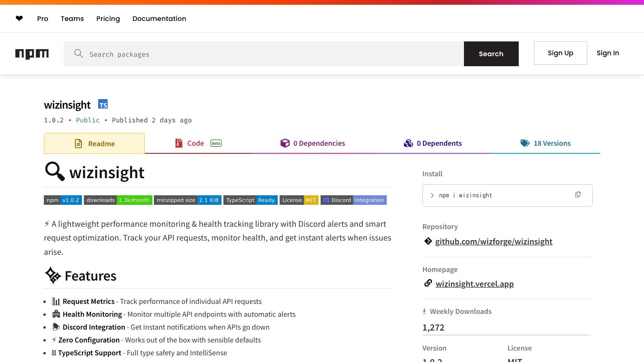This screenshot has height=362, width=644.
Task: Click the Discord Integration feature text
Action: tap(94, 327)
